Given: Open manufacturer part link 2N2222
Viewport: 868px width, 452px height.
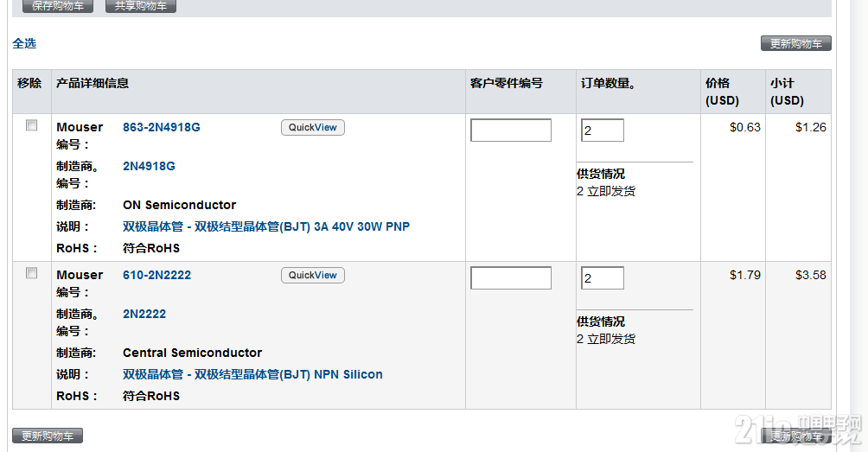Looking at the screenshot, I should [144, 314].
